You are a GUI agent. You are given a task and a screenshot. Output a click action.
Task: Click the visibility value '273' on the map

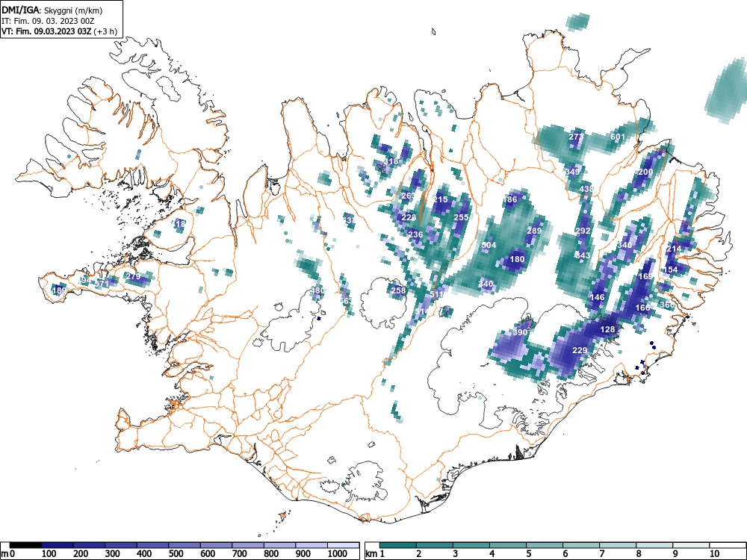coord(576,137)
